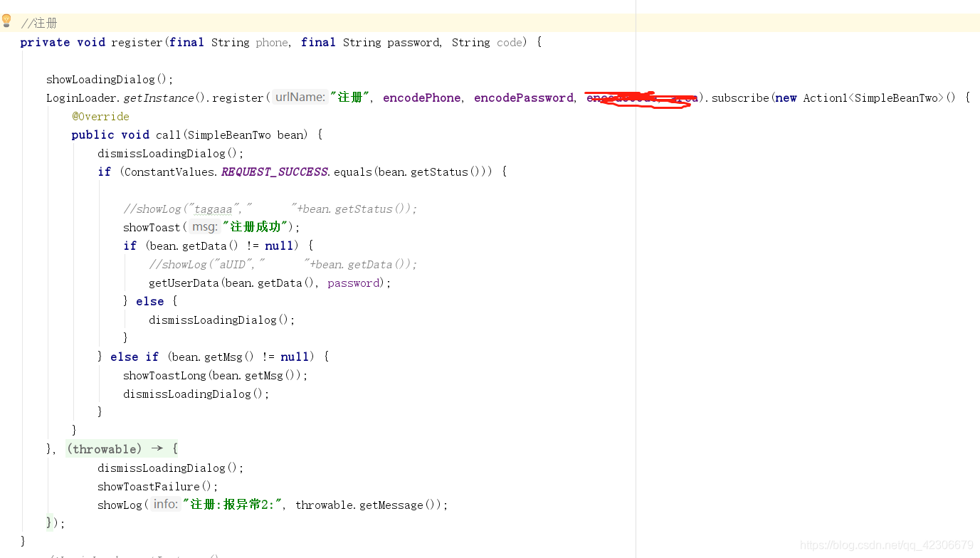
Task: Click the @Override annotation
Action: coord(100,117)
